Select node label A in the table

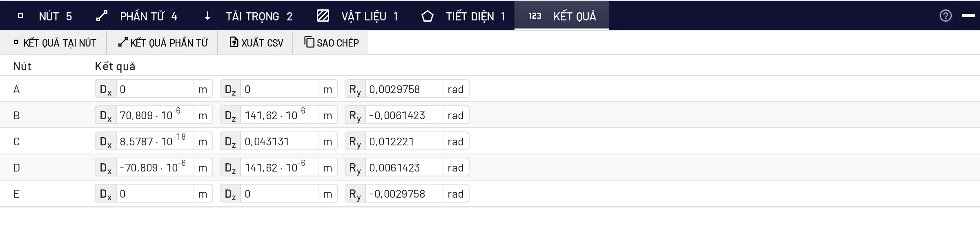(x=16, y=89)
